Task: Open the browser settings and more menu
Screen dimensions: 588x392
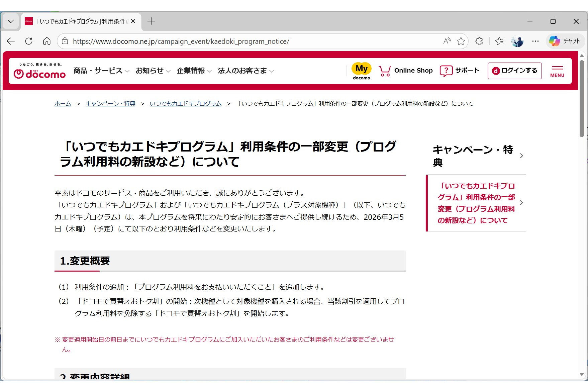Action: tap(535, 41)
